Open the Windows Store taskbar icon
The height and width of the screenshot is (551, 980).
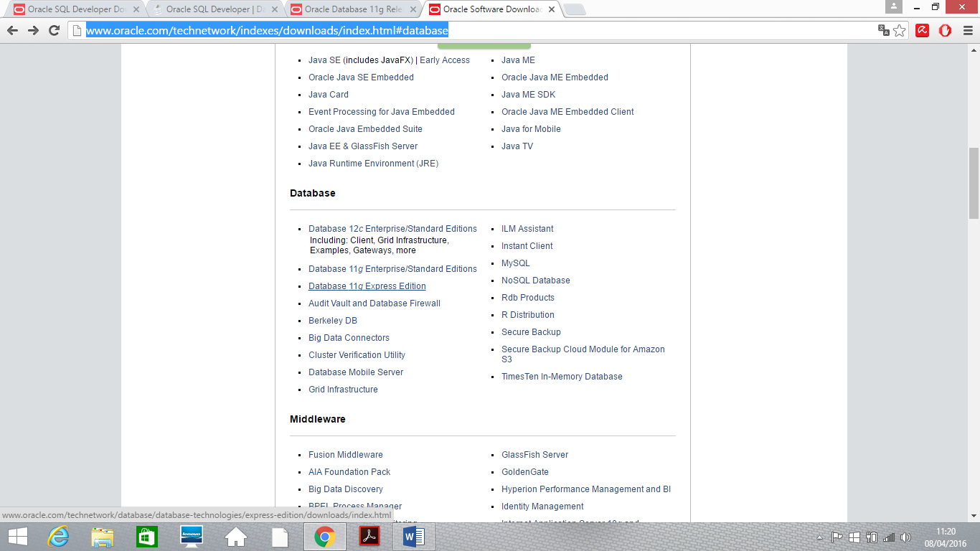point(147,537)
